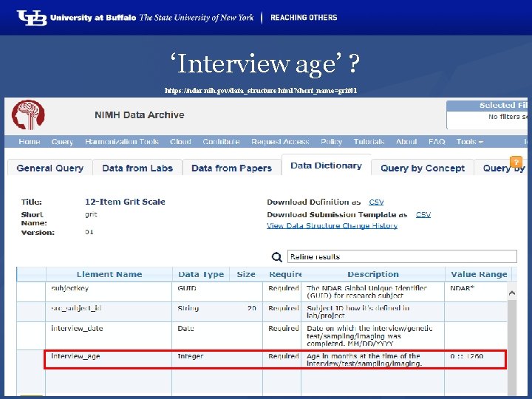
Task: Open the Contribute menu item
Action: [x=221, y=141]
